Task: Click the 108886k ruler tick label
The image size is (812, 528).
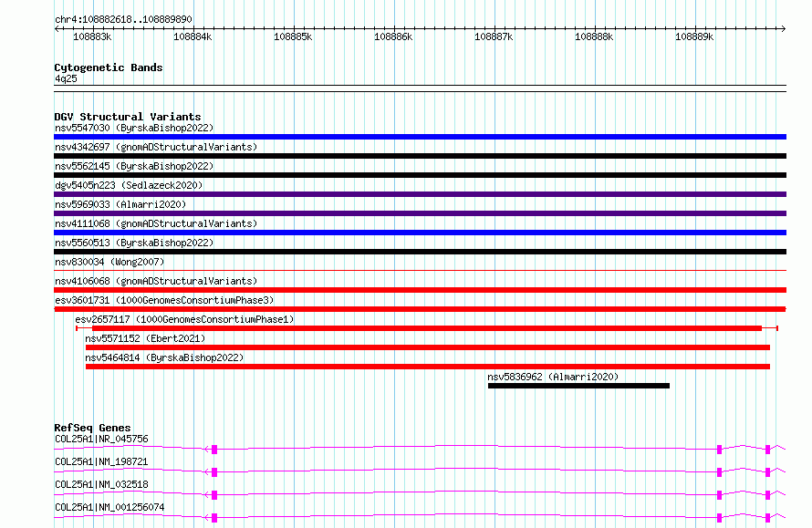Action: pos(393,36)
